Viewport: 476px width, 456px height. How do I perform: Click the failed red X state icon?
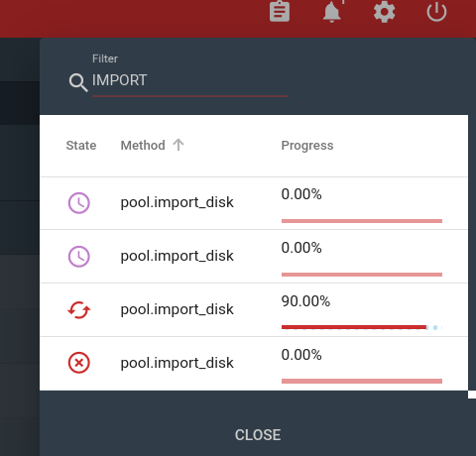click(x=78, y=363)
